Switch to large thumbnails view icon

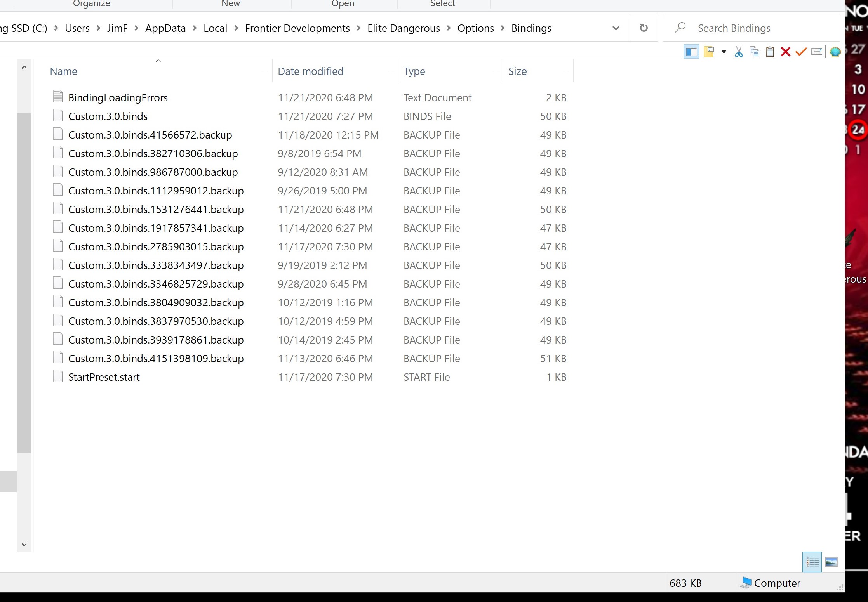click(x=831, y=562)
